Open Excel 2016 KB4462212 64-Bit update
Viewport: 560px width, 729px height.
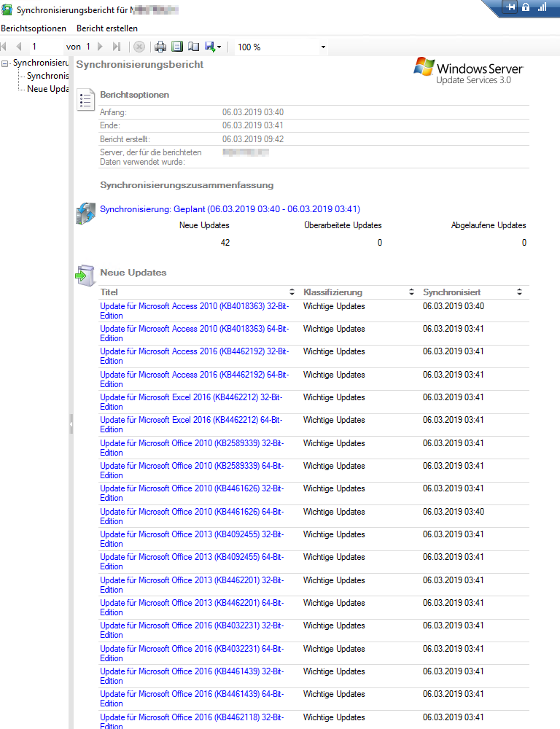[x=191, y=424]
